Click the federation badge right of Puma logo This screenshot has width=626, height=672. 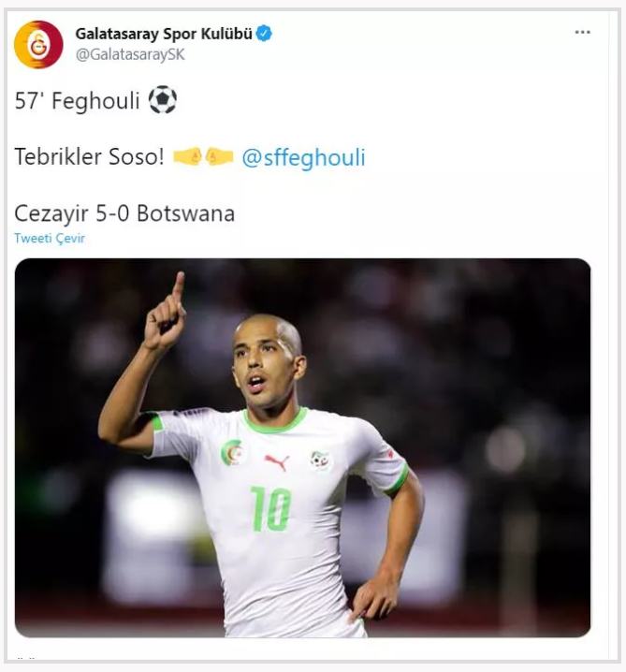(320, 460)
